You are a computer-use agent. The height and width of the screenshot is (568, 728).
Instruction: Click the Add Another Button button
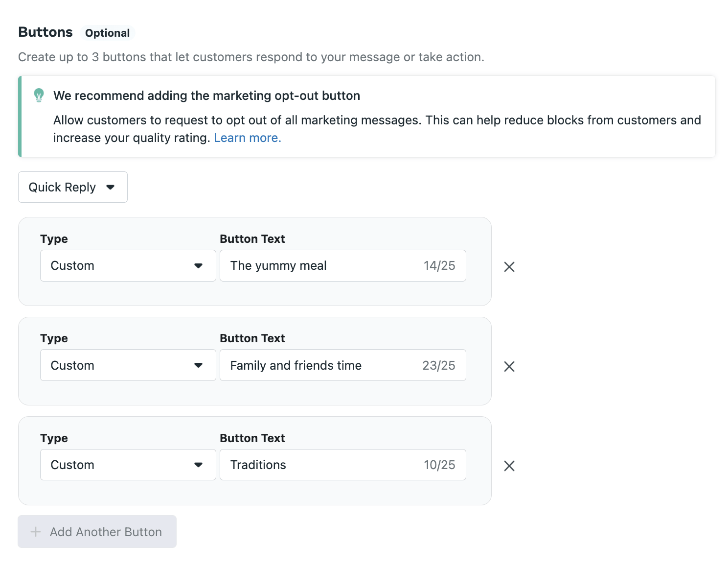[97, 532]
